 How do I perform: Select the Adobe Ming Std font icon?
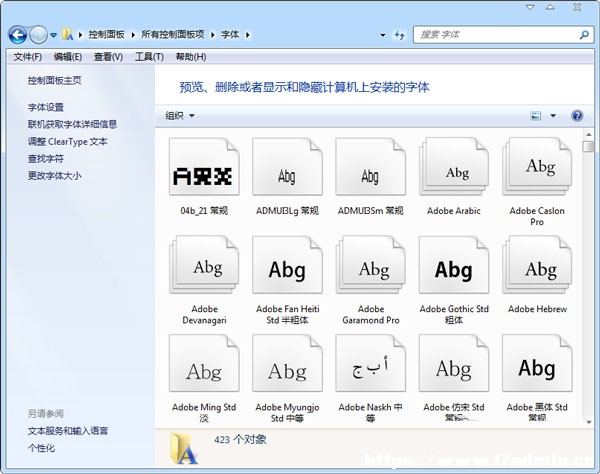coord(204,363)
